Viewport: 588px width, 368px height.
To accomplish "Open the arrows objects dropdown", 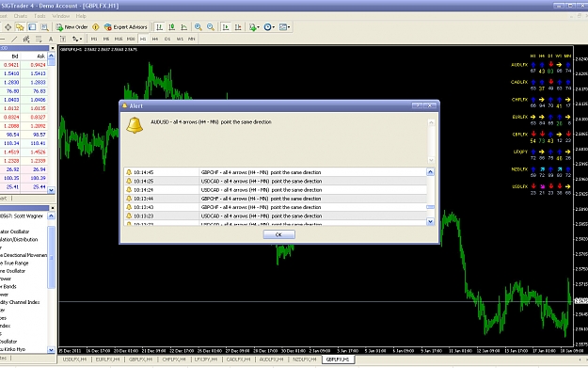I will tap(77, 39).
